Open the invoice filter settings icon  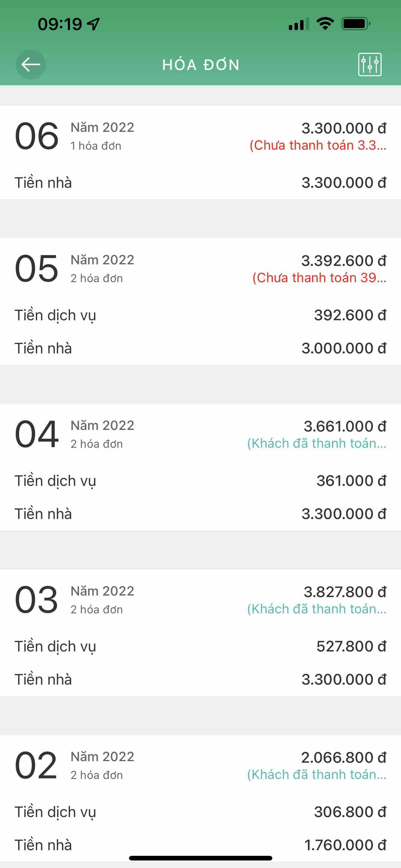pos(370,64)
